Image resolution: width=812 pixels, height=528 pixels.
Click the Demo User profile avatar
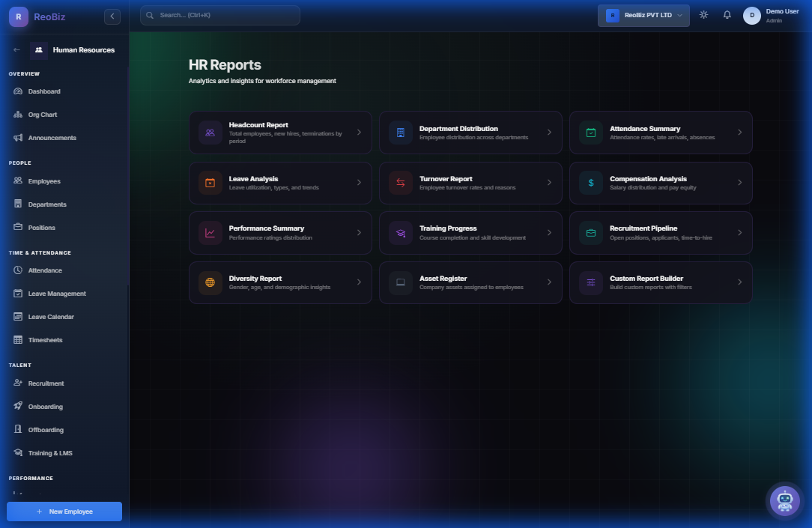[751, 15]
